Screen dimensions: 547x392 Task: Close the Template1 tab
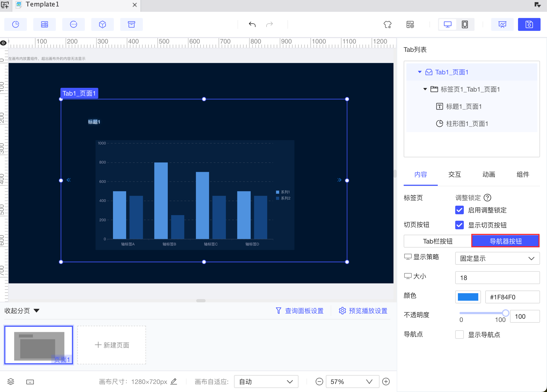pyautogui.click(x=135, y=5)
